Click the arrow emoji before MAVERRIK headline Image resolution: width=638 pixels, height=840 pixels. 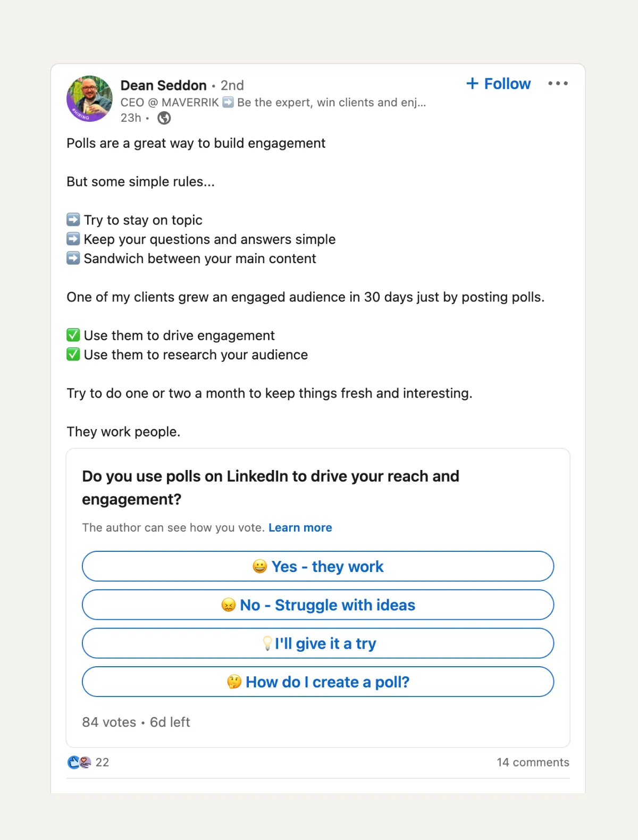tap(229, 102)
